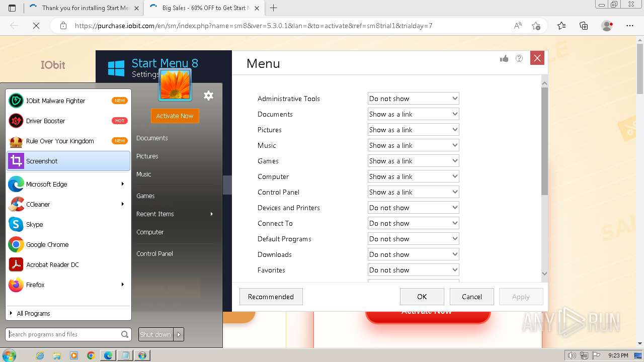644x362 pixels.
Task: Open the help question mark icon
Action: point(519,58)
